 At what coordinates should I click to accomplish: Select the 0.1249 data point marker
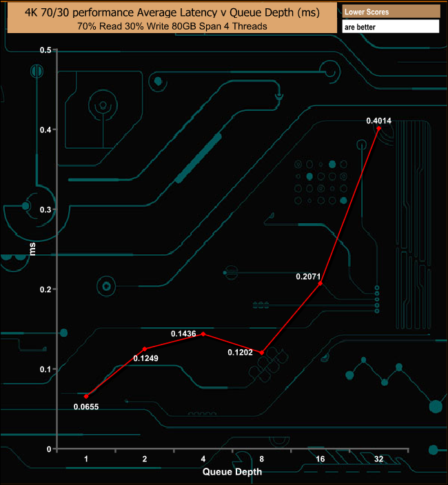coord(145,349)
